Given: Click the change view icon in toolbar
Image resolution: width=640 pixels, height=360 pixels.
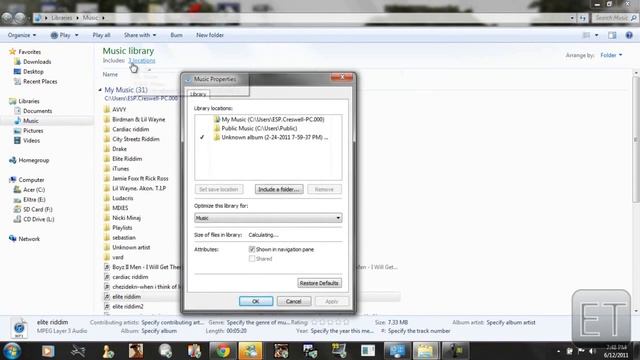Looking at the screenshot, I should (x=586, y=35).
